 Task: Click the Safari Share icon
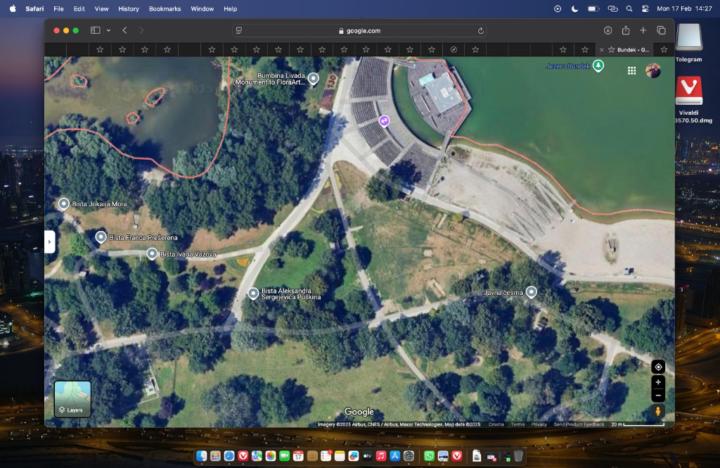(626, 31)
